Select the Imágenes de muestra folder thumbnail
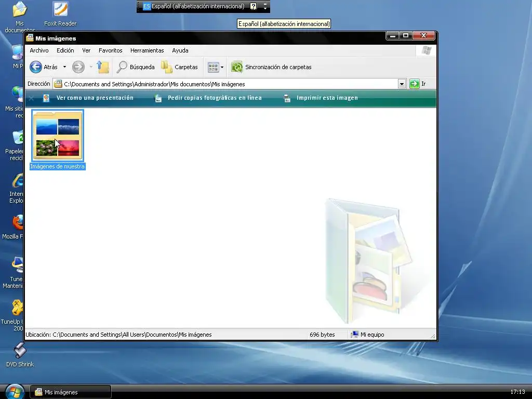532x399 pixels. (58, 136)
